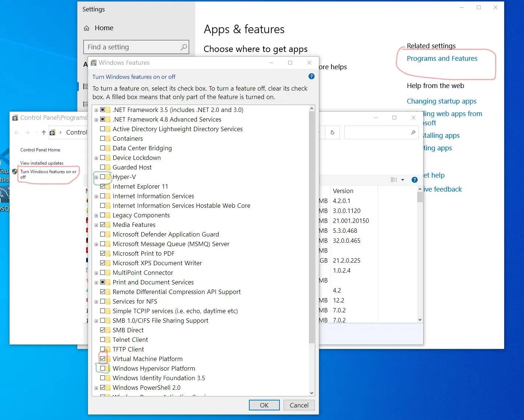Click the Control Panel address bar location icon

pos(53,133)
